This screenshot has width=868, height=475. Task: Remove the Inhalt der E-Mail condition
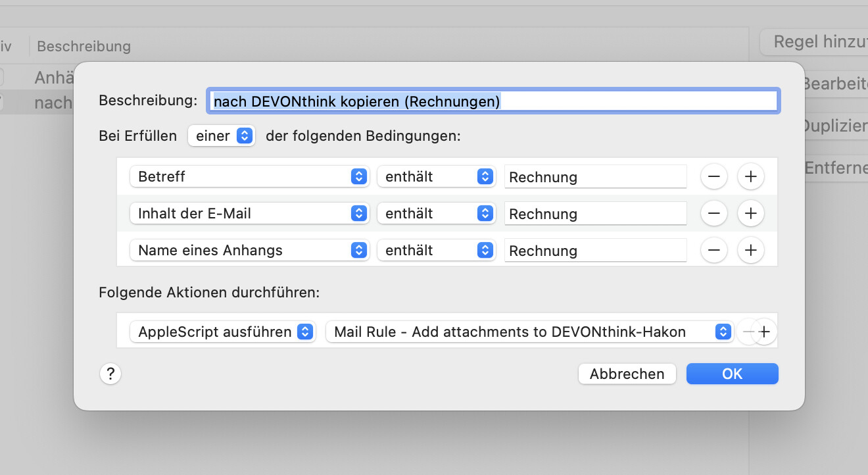714,213
